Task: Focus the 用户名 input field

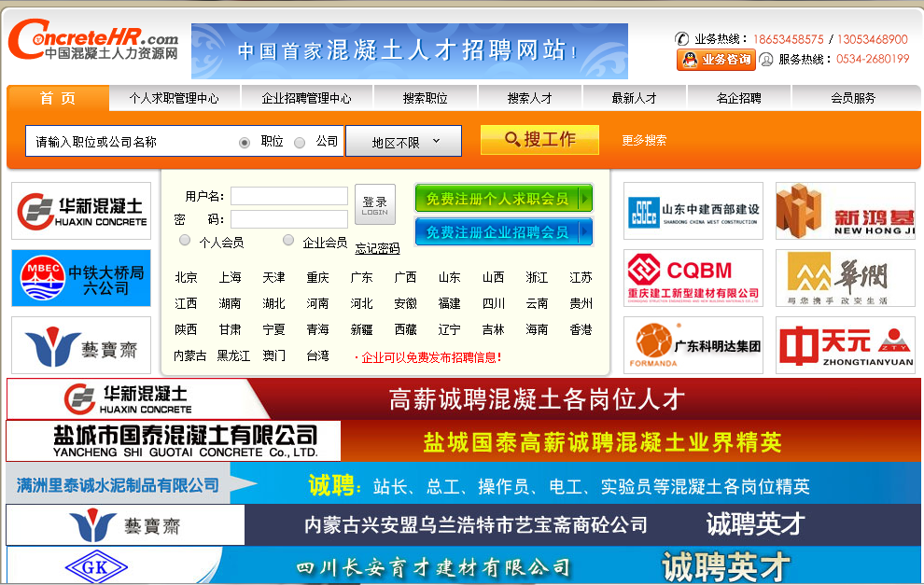Action: [x=289, y=196]
